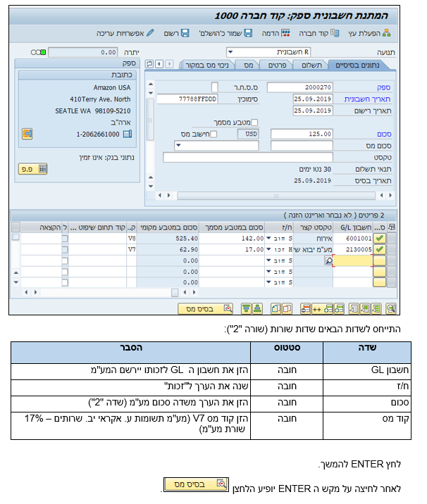The image size is (427, 504).
Task: Click the invoice date (תאריך חשבונית) label link
Action: (x=367, y=99)
